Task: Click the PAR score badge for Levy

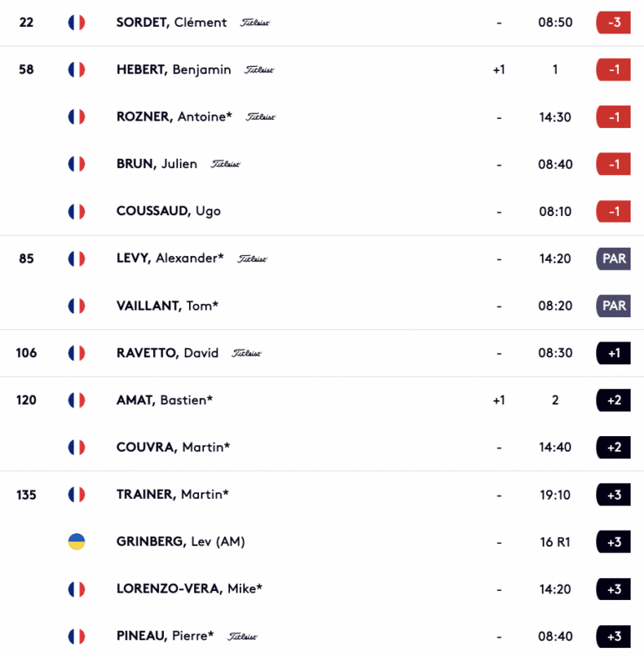Action: [x=613, y=259]
